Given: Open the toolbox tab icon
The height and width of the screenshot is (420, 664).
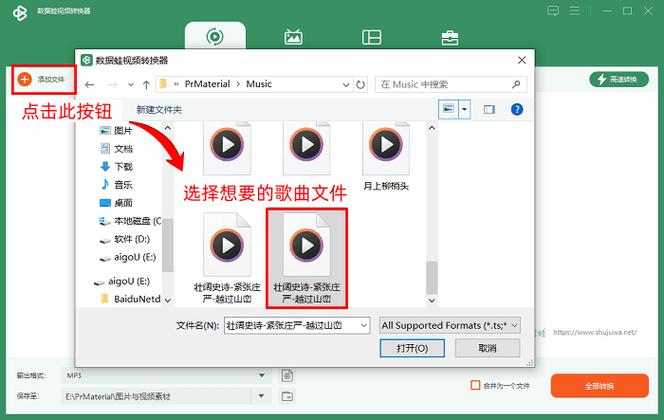Looking at the screenshot, I should [x=450, y=38].
